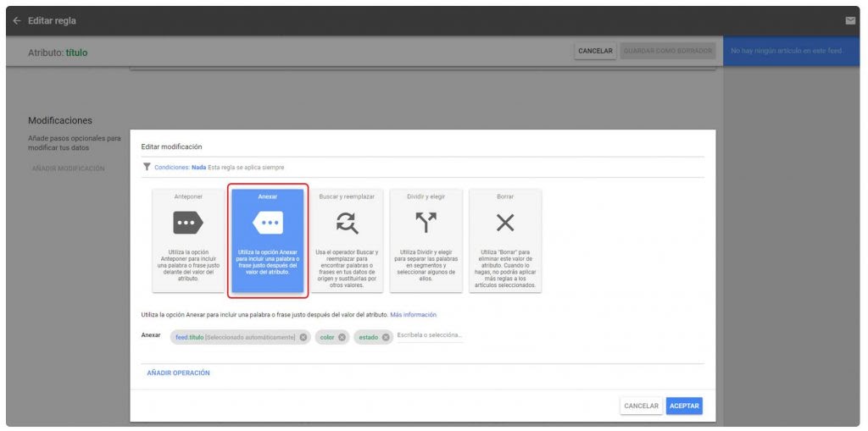
Task: Select the Anexar tag icon
Action: [268, 223]
